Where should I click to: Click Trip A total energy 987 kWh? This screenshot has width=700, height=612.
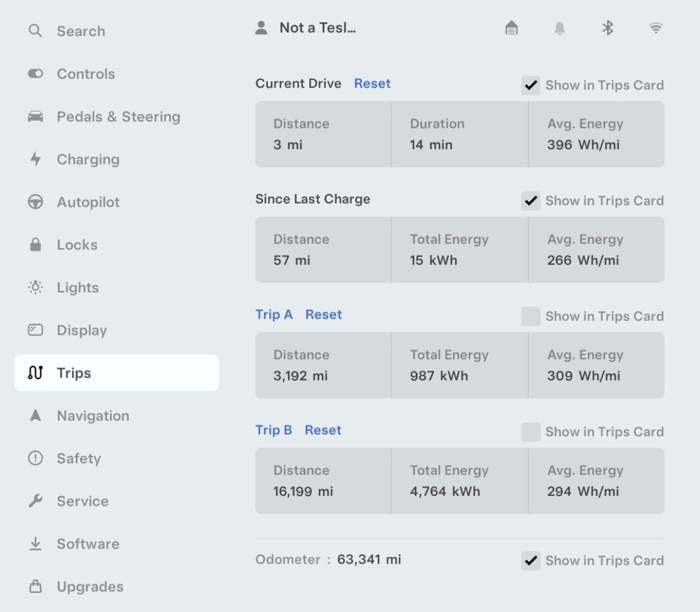(439, 376)
